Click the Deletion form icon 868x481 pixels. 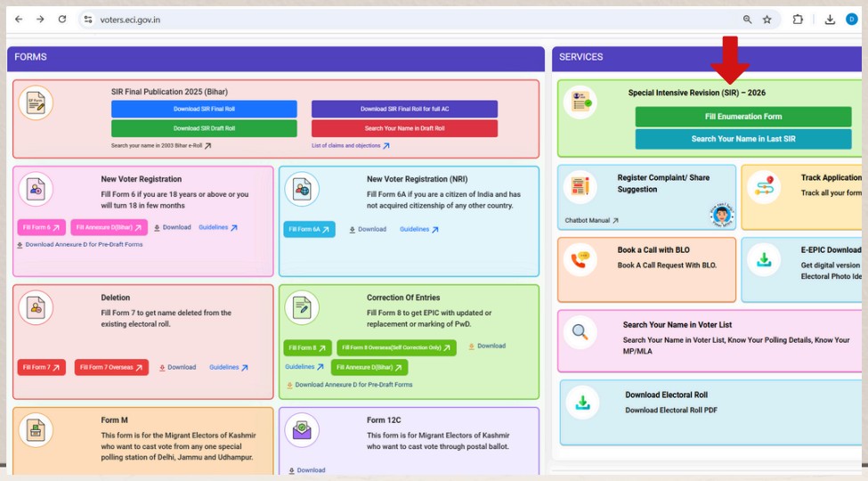tap(36, 308)
